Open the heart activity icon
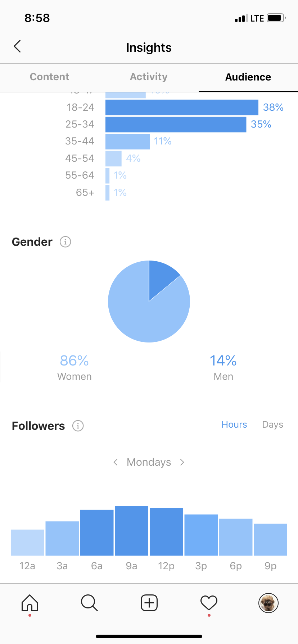 (209, 603)
